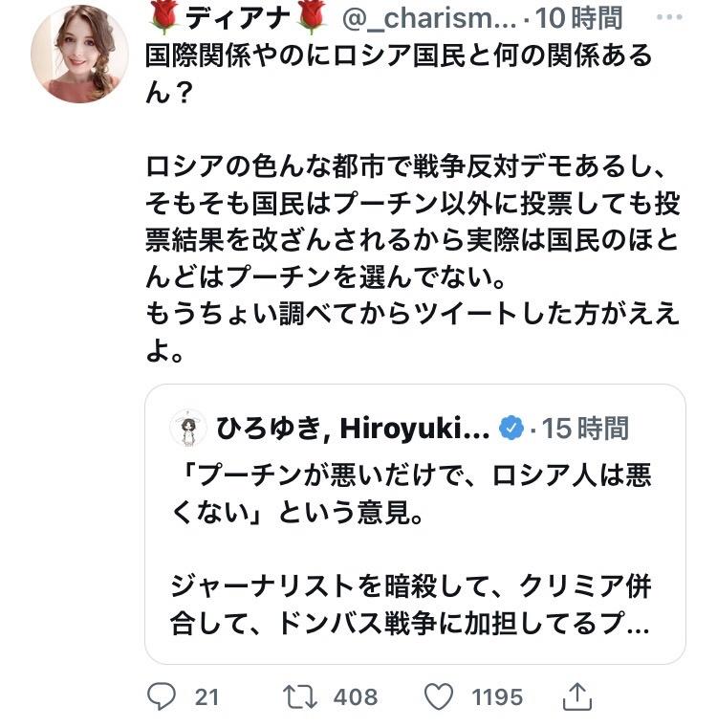View the 1195 likes count
Image resolution: width=717 pixels, height=728 pixels.
click(497, 697)
